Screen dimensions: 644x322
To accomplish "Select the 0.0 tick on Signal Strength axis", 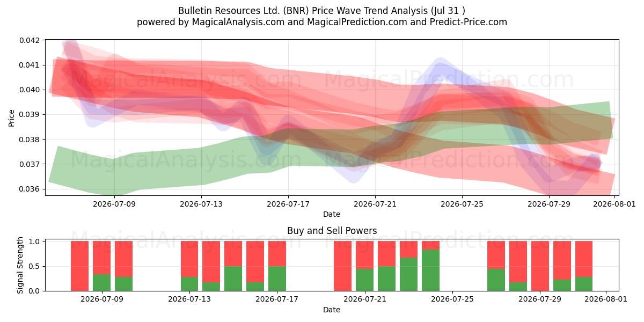I will pos(35,291).
